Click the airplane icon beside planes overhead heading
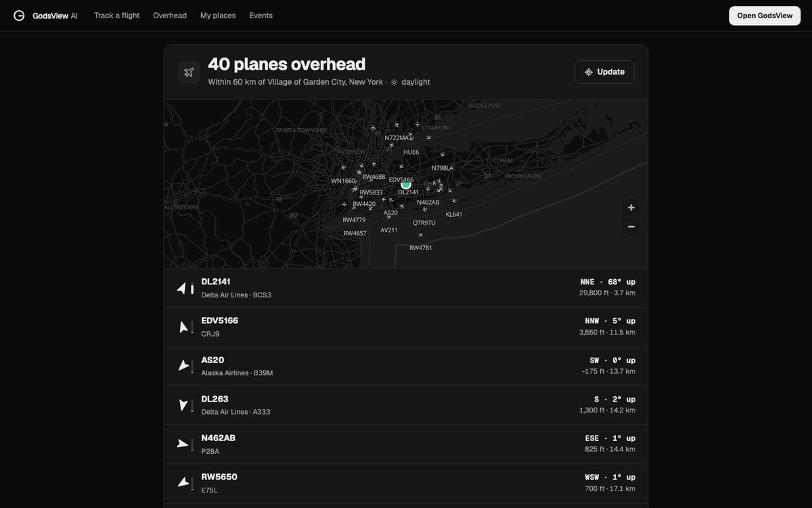Image resolution: width=812 pixels, height=508 pixels. [189, 72]
